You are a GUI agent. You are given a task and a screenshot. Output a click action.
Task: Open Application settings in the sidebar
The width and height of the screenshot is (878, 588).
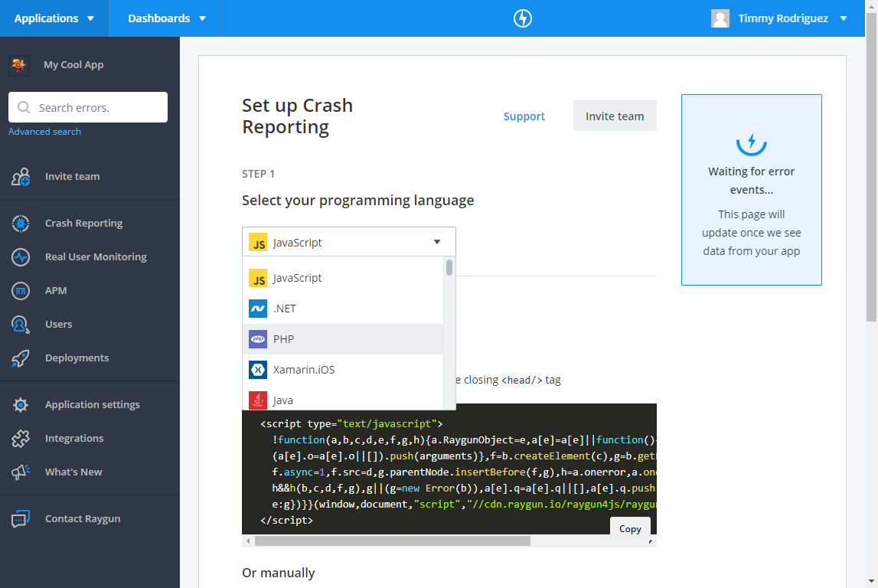(x=90, y=404)
